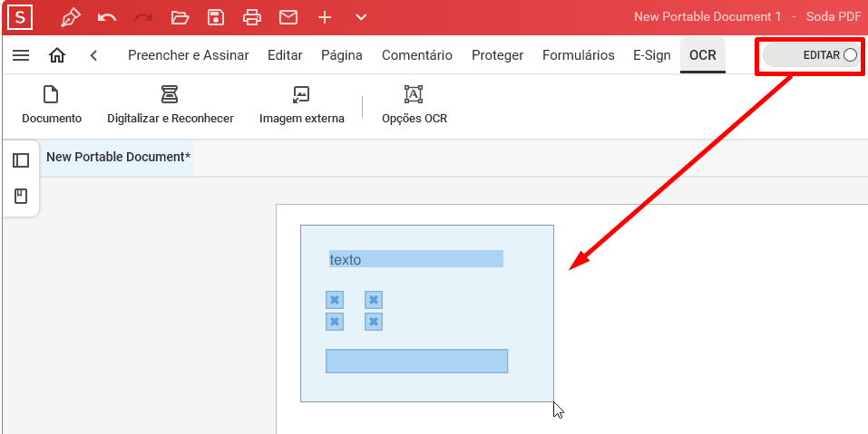
Task: Open the hamburger main menu
Action: tap(21, 55)
